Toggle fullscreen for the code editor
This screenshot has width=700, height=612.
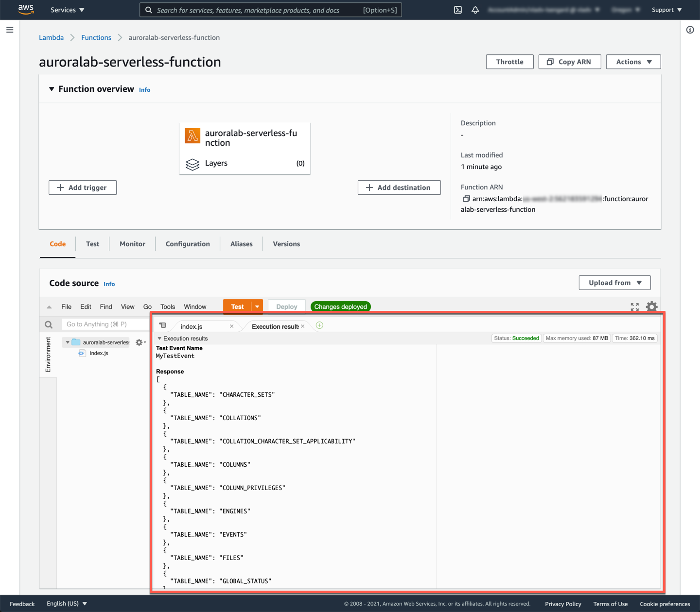634,307
